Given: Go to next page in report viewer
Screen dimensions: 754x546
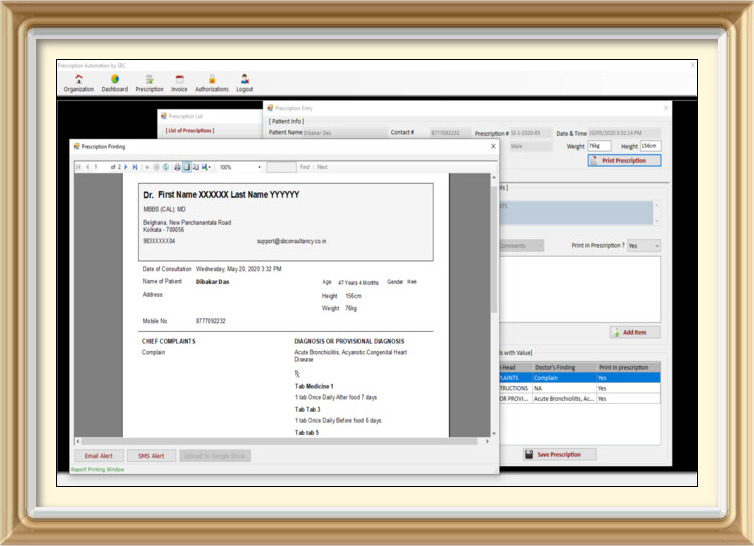Looking at the screenshot, I should (x=125, y=167).
